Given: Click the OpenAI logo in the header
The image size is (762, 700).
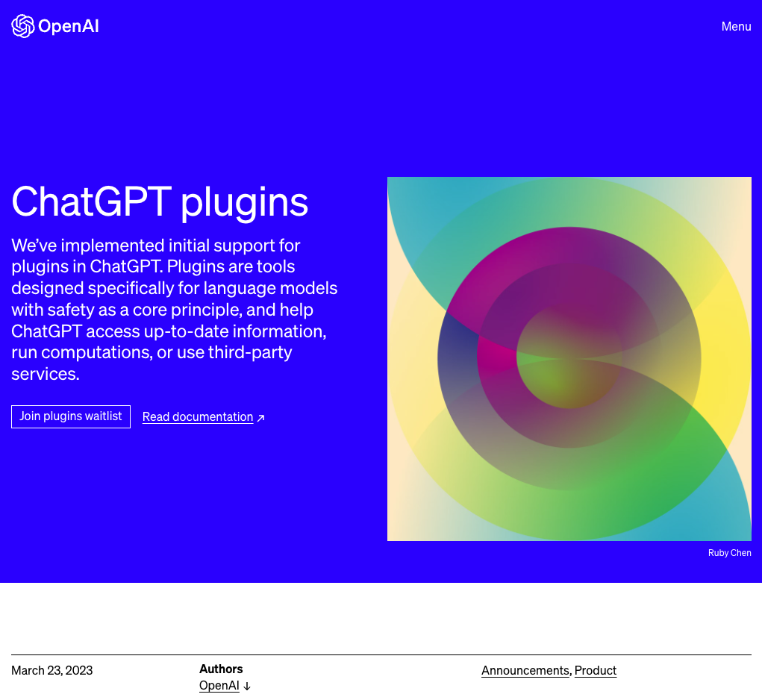Looking at the screenshot, I should (x=55, y=26).
